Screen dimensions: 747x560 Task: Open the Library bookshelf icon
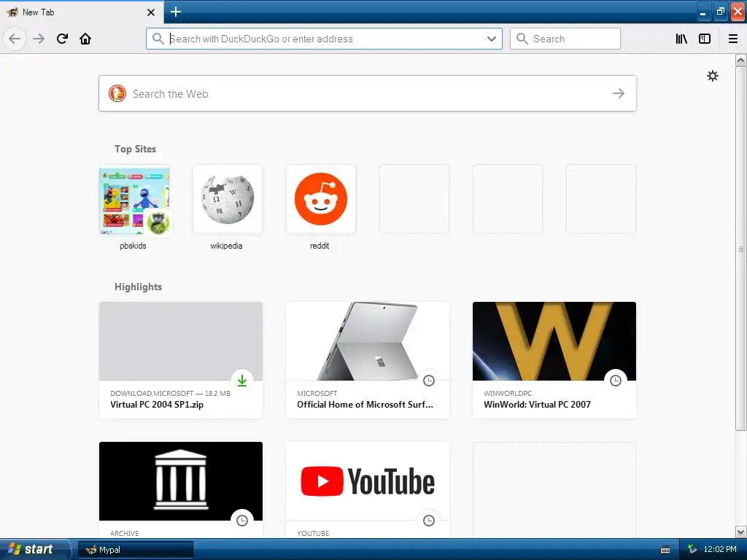tap(681, 39)
